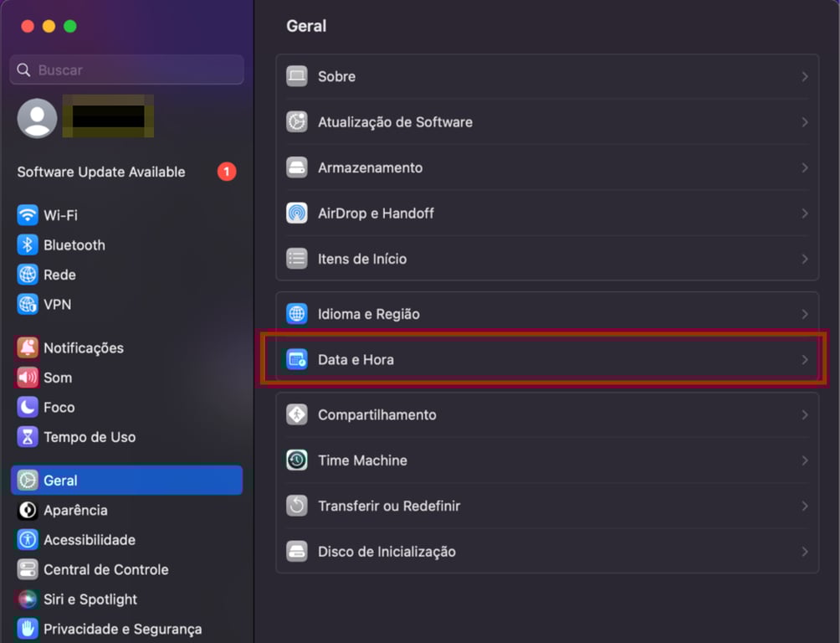Open Idioma e Região via its chevron
Screen dimensions: 840x643
[x=806, y=313]
